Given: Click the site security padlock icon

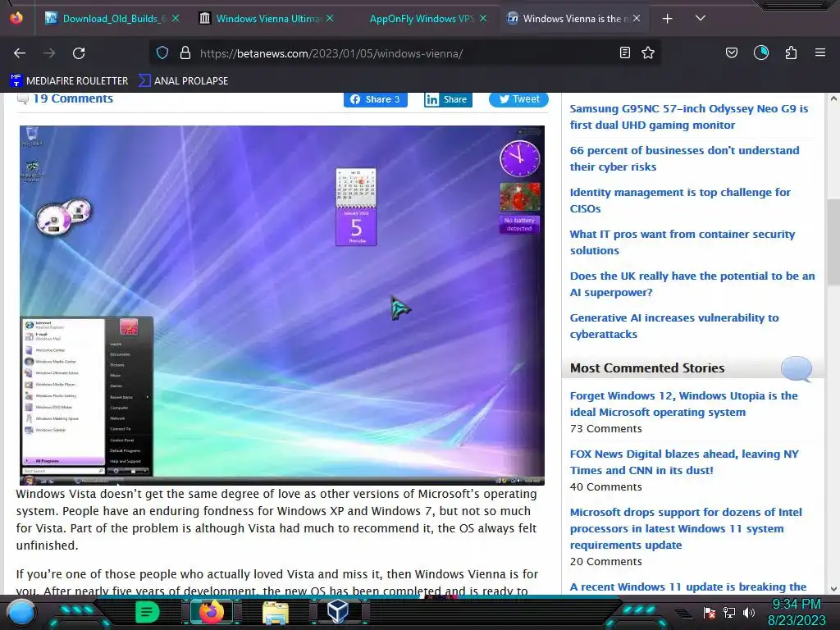Looking at the screenshot, I should tap(185, 52).
